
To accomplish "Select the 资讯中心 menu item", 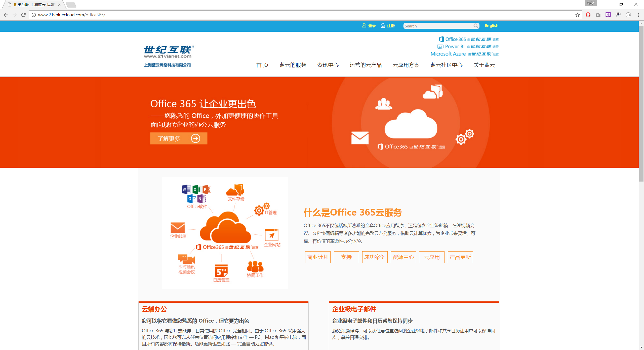I will click(x=328, y=65).
